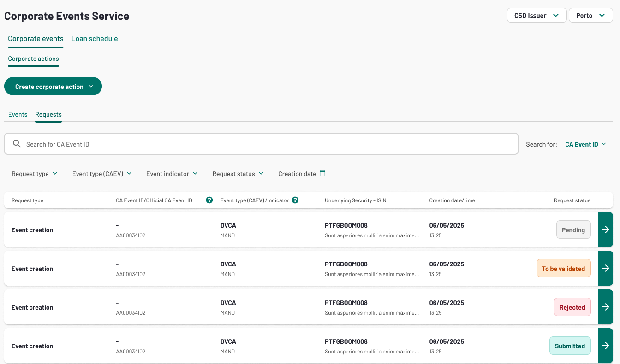Change the Search for CA Event ID selector
620x364 pixels.
tap(586, 144)
